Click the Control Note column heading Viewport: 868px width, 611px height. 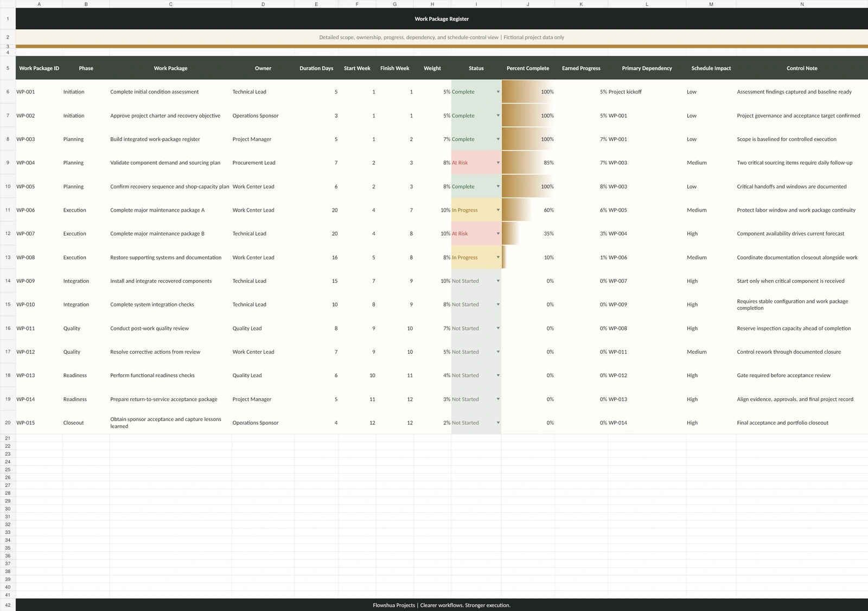pos(802,68)
